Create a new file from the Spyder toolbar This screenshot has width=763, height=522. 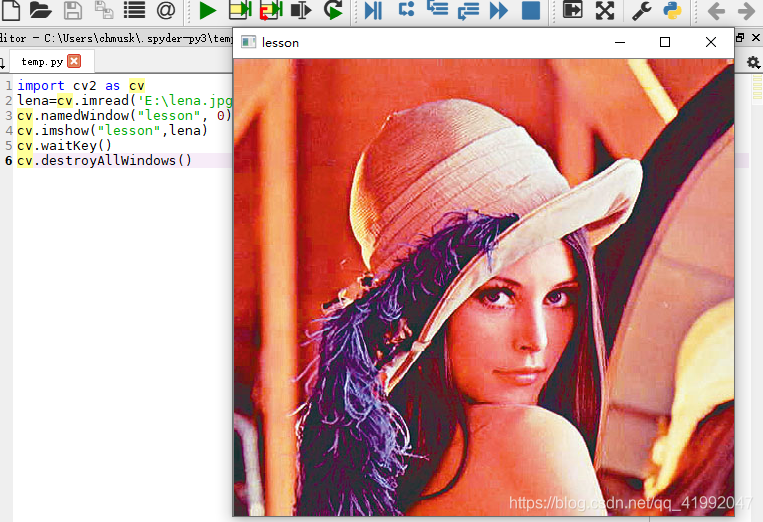coord(10,9)
